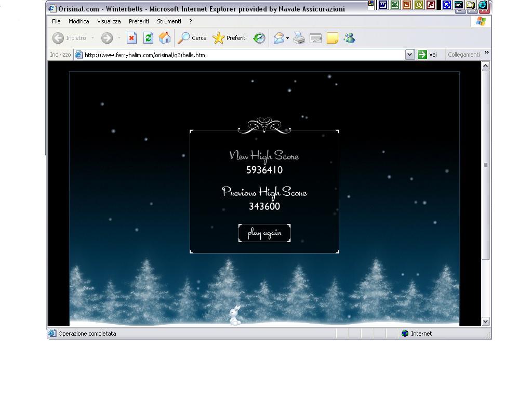Viewport: 532px width, 399px height.
Task: Click the Internet Explorer shortcut bar icon
Action: point(483,5)
